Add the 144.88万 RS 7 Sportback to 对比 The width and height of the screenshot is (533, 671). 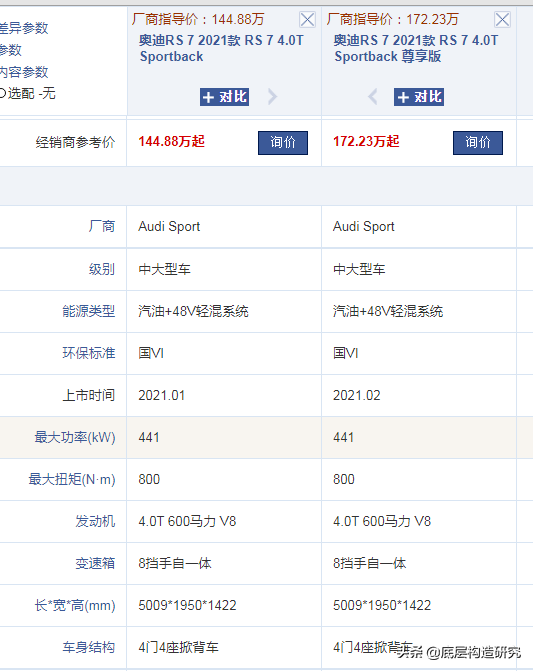(225, 97)
